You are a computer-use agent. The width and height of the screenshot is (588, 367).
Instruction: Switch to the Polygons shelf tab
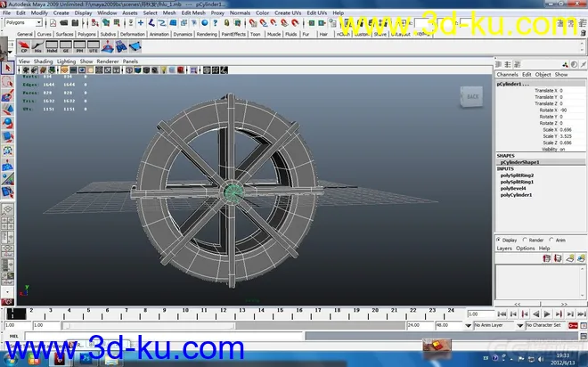[87, 34]
